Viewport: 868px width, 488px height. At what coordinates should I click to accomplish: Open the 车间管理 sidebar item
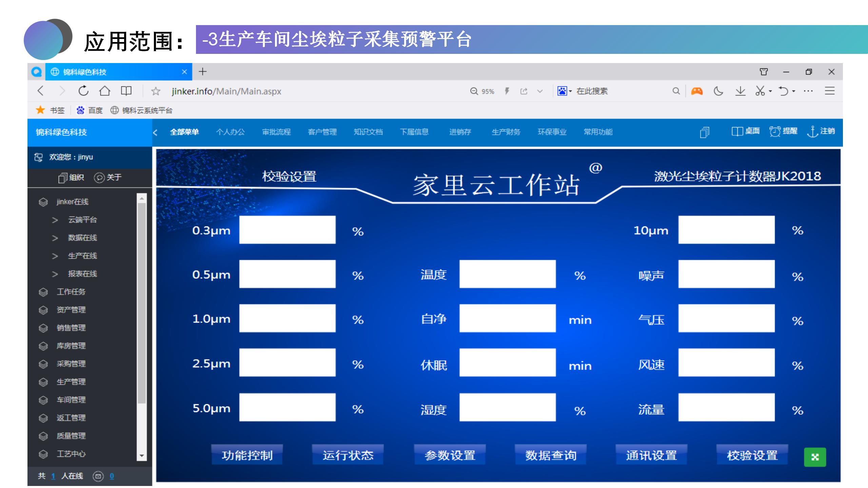tap(71, 400)
